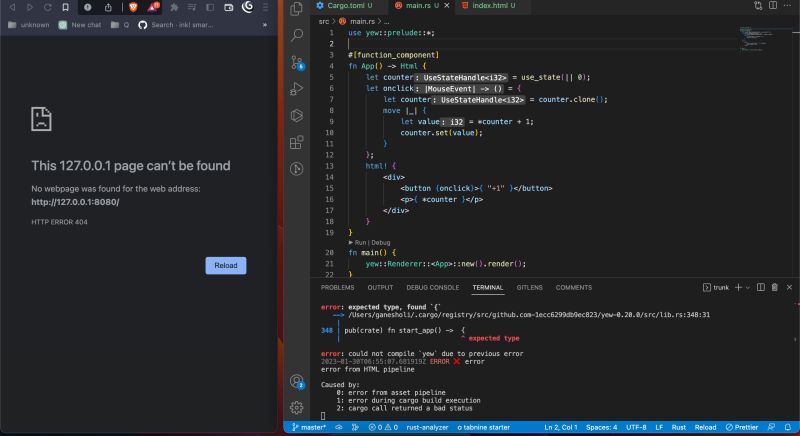Open the Search view in the VS Code sidebar
800x436 pixels.
point(296,35)
